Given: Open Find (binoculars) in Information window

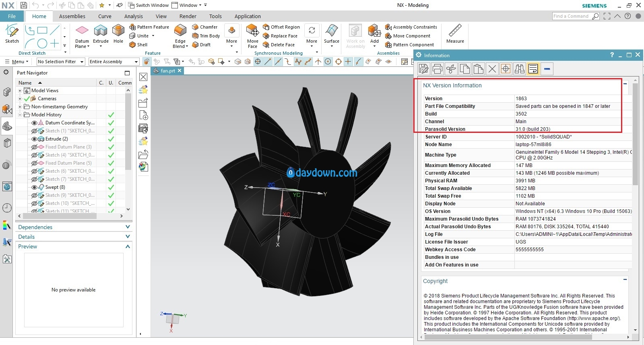Looking at the screenshot, I should pos(520,69).
